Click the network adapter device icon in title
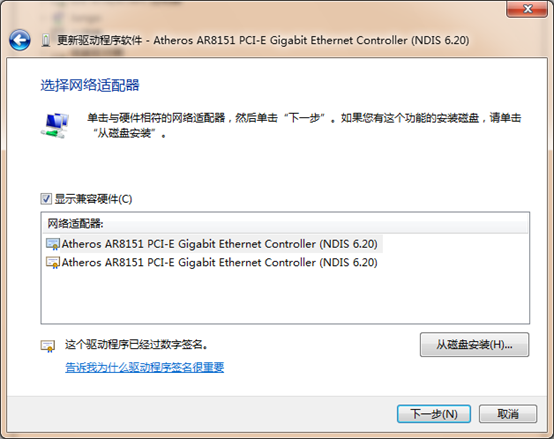The height and width of the screenshot is (439, 554). (45, 40)
